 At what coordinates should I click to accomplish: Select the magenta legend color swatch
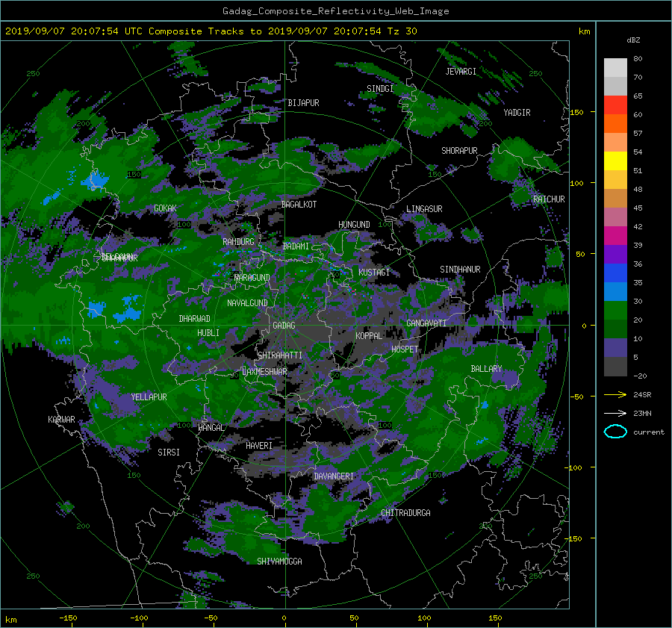pos(615,235)
